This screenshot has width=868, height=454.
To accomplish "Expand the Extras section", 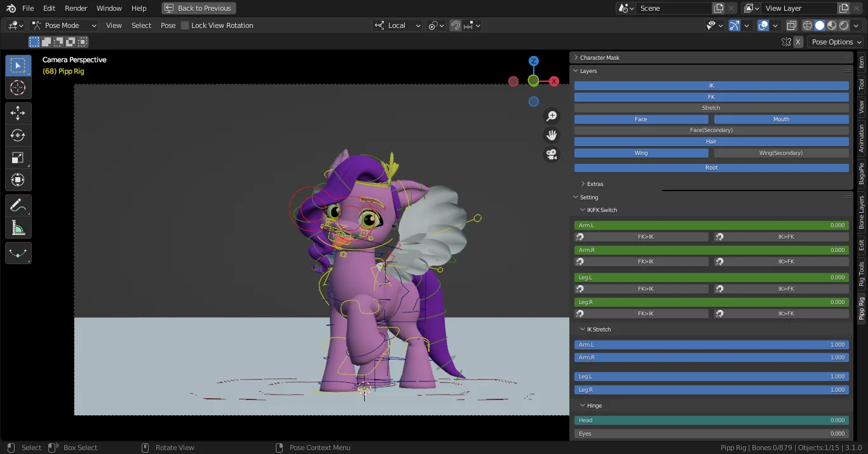I will (x=594, y=184).
